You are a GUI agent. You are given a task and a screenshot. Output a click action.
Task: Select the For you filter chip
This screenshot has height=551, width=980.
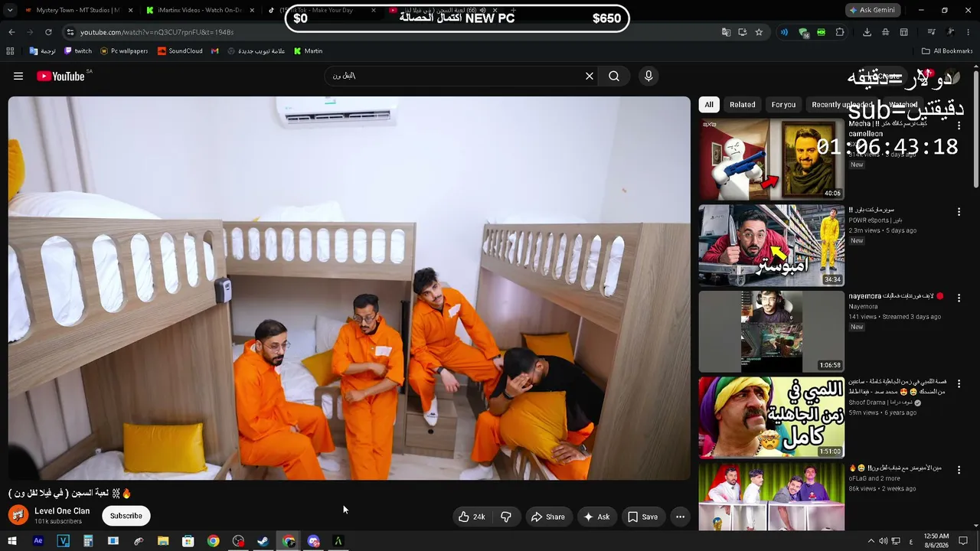[783, 105]
